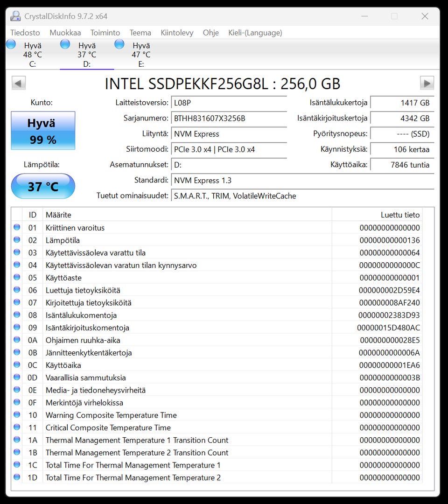Viewport: 448px width, 504px height.
Task: Click status icon for Käytettävissäoleva varattu tila row
Action: click(17, 252)
